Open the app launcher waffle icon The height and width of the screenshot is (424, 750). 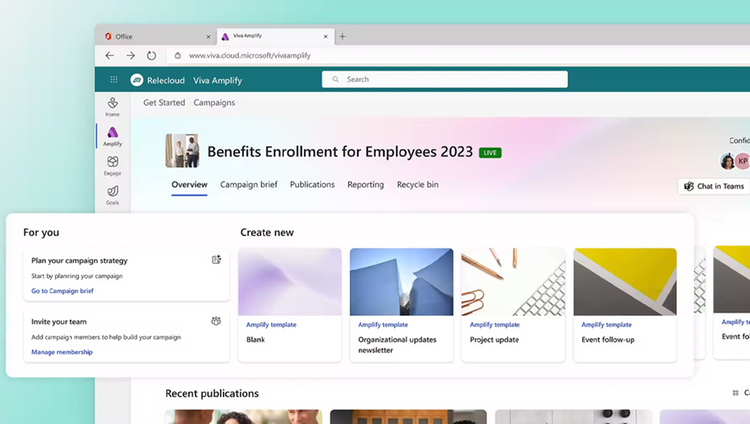pyautogui.click(x=114, y=79)
